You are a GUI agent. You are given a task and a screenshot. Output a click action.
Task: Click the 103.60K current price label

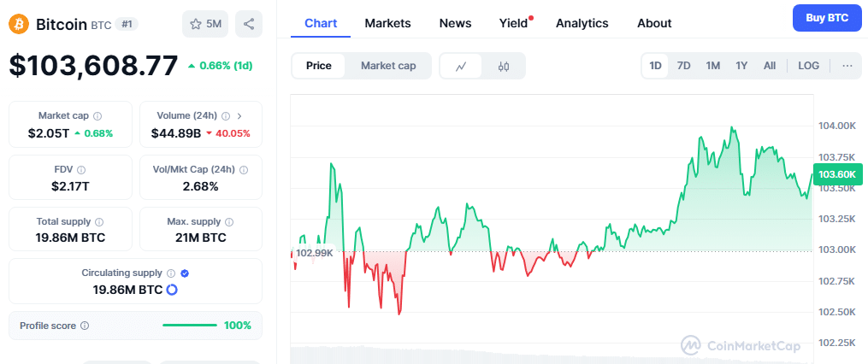coord(837,175)
